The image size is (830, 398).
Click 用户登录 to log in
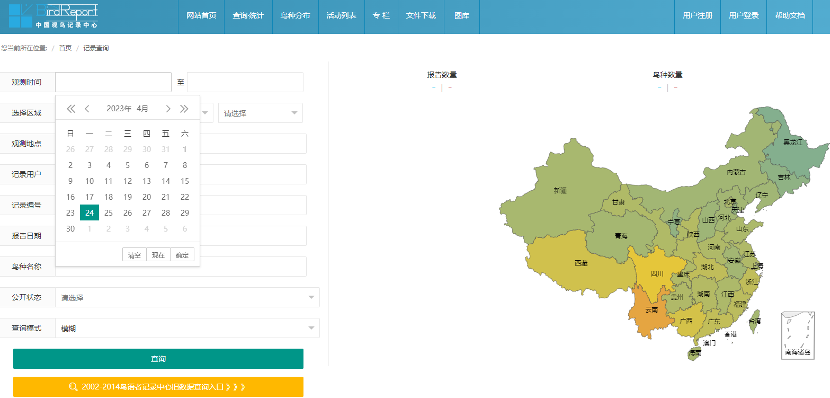click(x=744, y=16)
